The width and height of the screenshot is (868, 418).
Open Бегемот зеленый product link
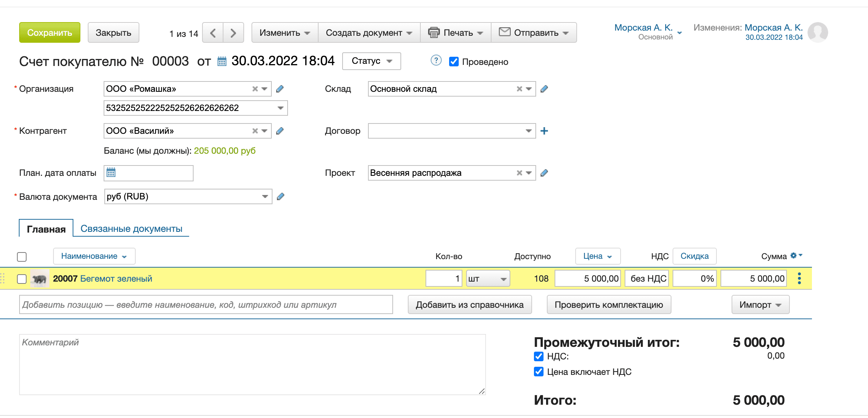point(116,279)
